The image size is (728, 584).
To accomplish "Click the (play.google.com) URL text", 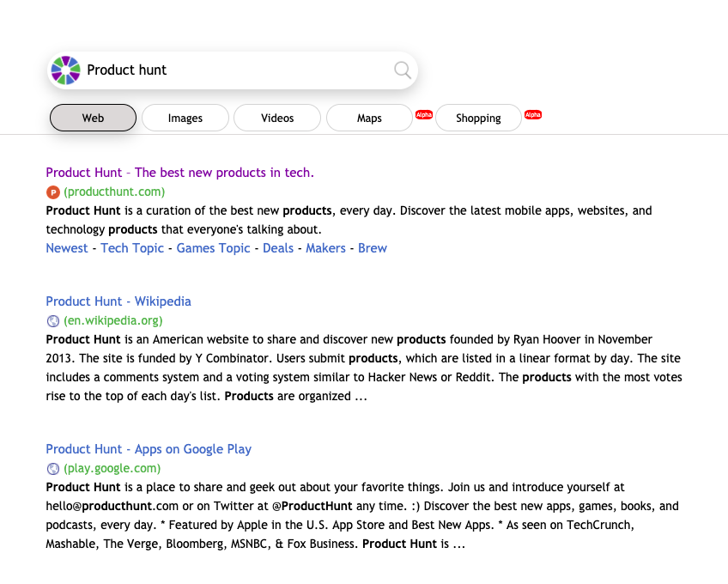I will point(112,468).
